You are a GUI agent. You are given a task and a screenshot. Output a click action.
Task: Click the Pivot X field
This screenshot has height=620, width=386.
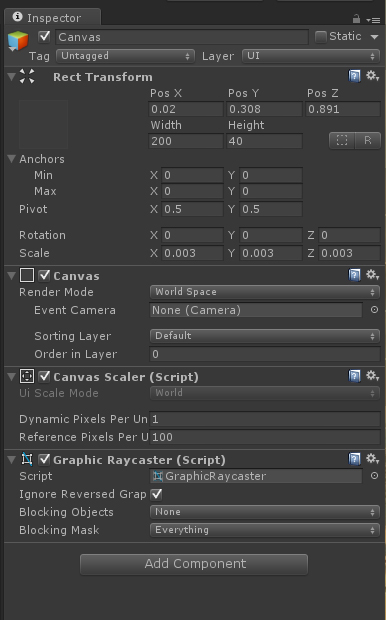[x=192, y=209]
